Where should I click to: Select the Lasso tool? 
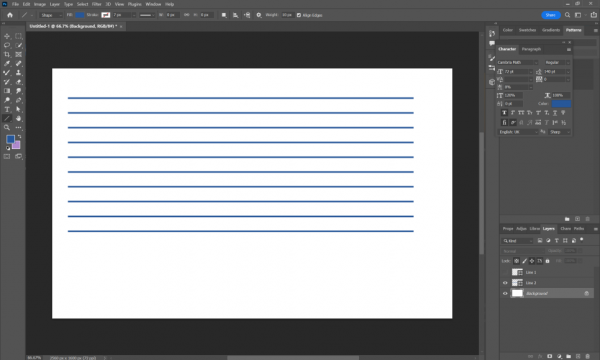click(7, 45)
